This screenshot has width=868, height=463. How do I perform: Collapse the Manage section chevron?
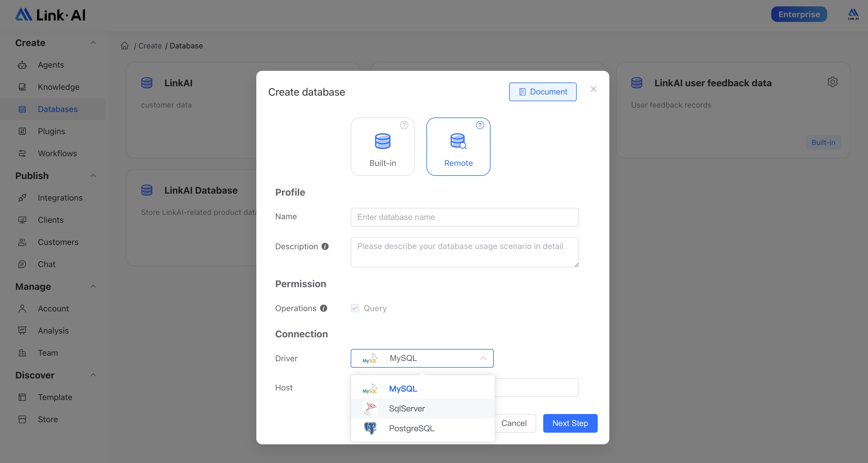coord(93,287)
